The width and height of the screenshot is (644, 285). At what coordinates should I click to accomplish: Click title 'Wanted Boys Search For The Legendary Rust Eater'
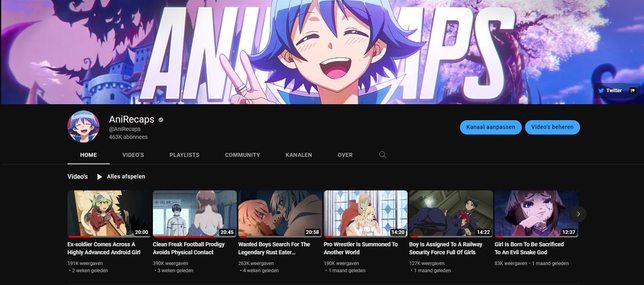coord(274,249)
